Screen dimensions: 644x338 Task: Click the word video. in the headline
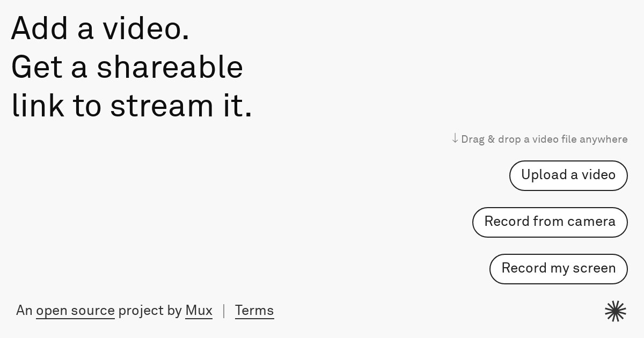pos(146,28)
